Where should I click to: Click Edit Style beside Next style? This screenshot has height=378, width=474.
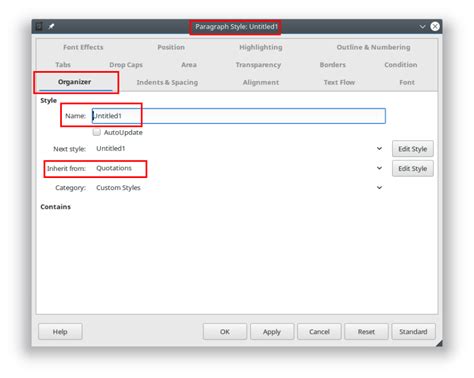413,149
